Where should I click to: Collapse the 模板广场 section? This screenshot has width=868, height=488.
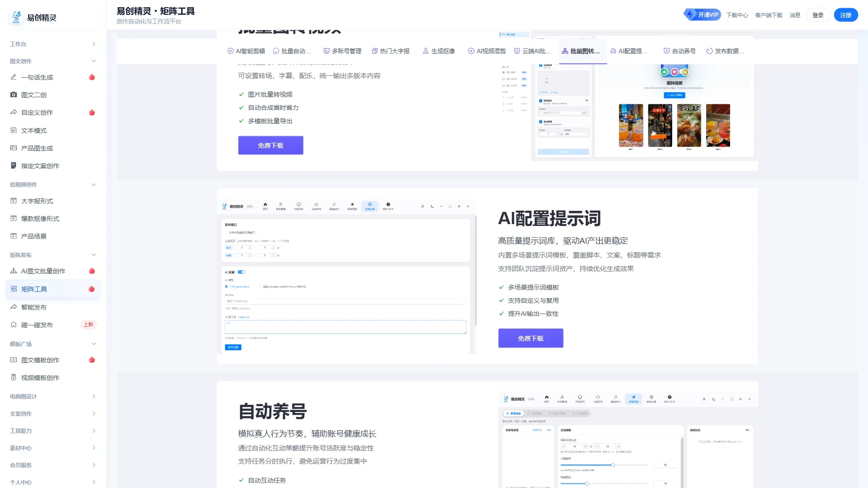coord(53,344)
